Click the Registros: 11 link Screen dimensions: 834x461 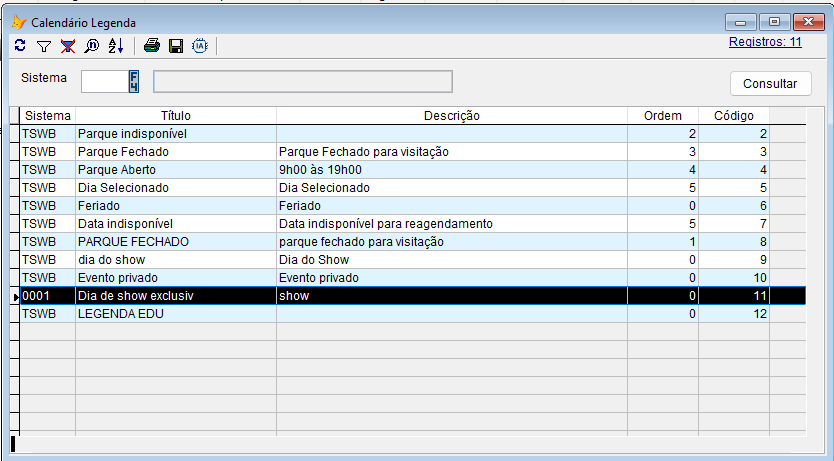765,42
